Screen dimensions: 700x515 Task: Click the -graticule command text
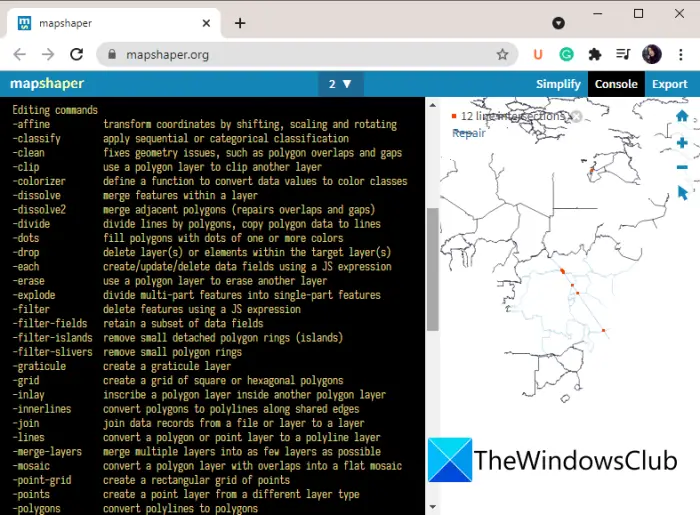coord(39,366)
